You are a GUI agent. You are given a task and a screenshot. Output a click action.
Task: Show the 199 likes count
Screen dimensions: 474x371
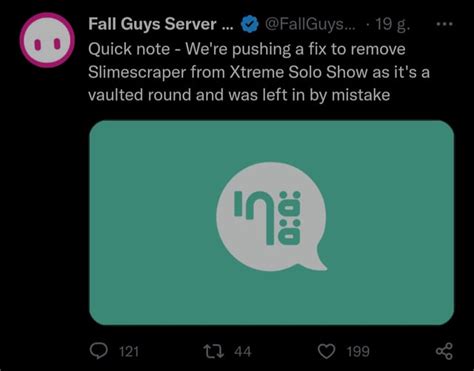click(x=358, y=352)
